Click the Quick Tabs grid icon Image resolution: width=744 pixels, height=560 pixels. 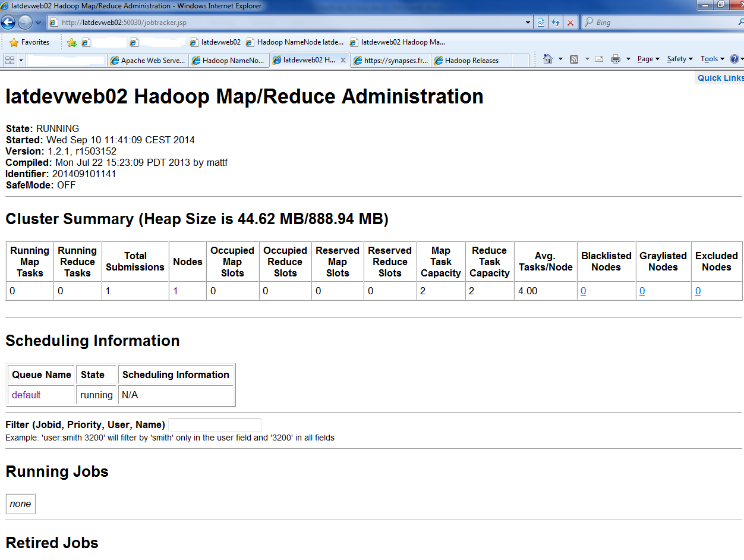tap(10, 60)
